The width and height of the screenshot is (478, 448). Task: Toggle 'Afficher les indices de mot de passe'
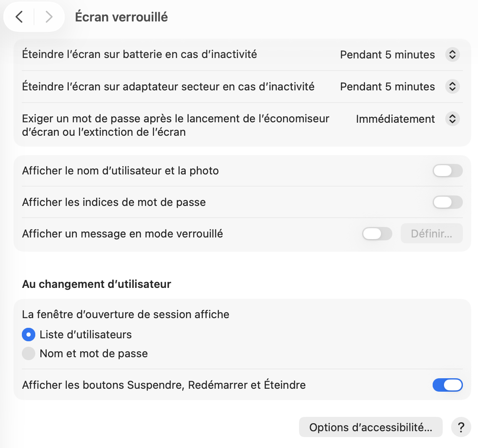447,202
